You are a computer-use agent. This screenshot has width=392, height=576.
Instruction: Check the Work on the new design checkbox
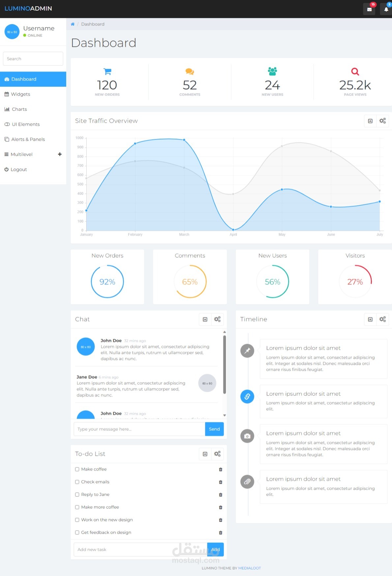point(77,520)
